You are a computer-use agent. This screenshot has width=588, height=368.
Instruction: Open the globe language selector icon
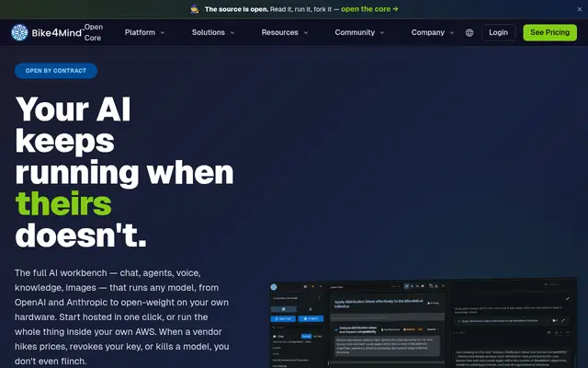[469, 33]
